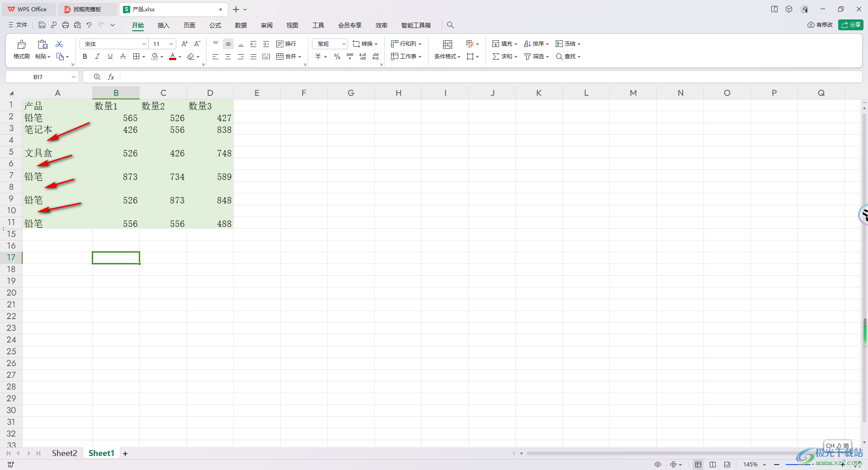This screenshot has height=470, width=868.
Task: Toggle wrap text (换行)
Action: pos(286,44)
